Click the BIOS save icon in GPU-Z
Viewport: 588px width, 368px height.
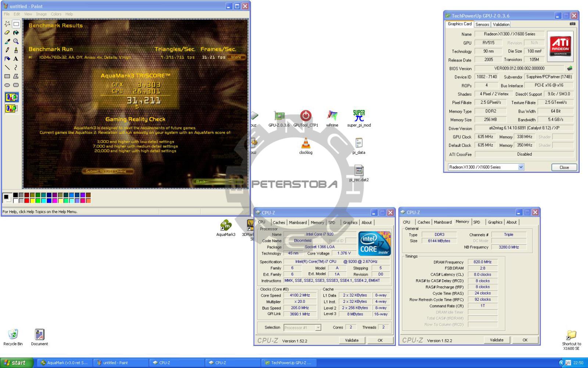click(570, 68)
